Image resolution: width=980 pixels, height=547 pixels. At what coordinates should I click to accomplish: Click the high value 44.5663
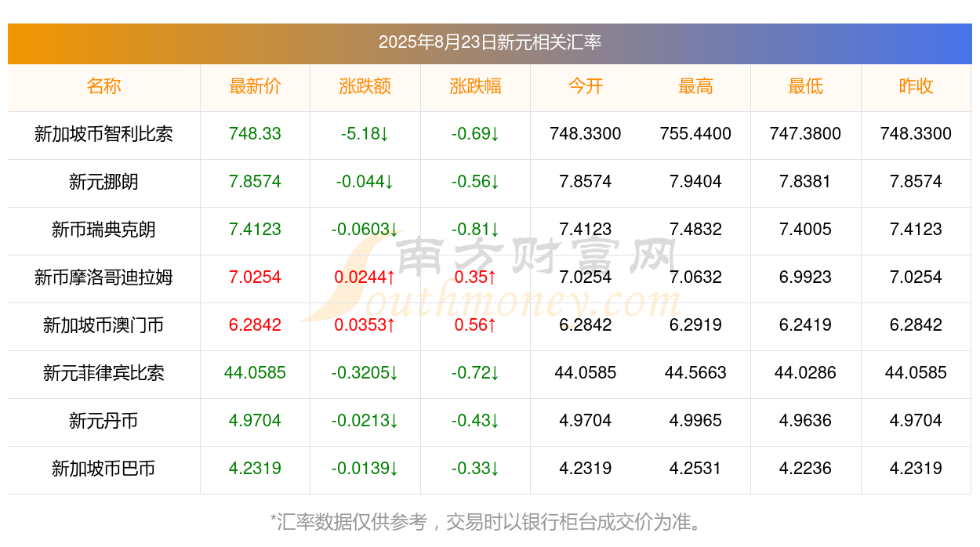(695, 373)
